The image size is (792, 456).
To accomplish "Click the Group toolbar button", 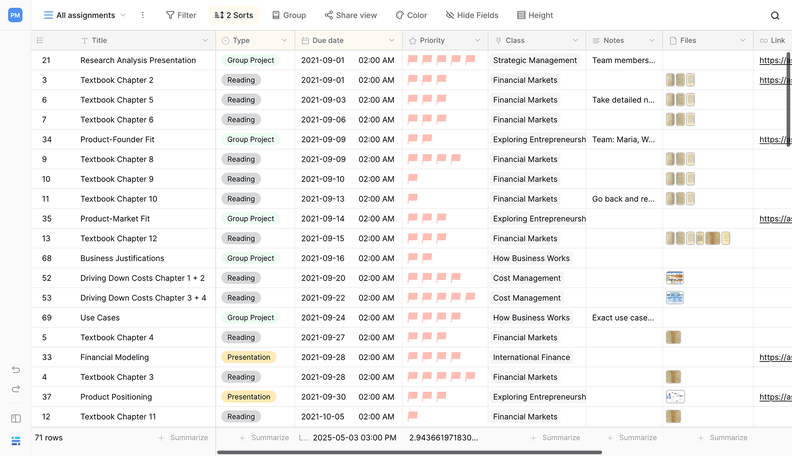I will pyautogui.click(x=289, y=16).
